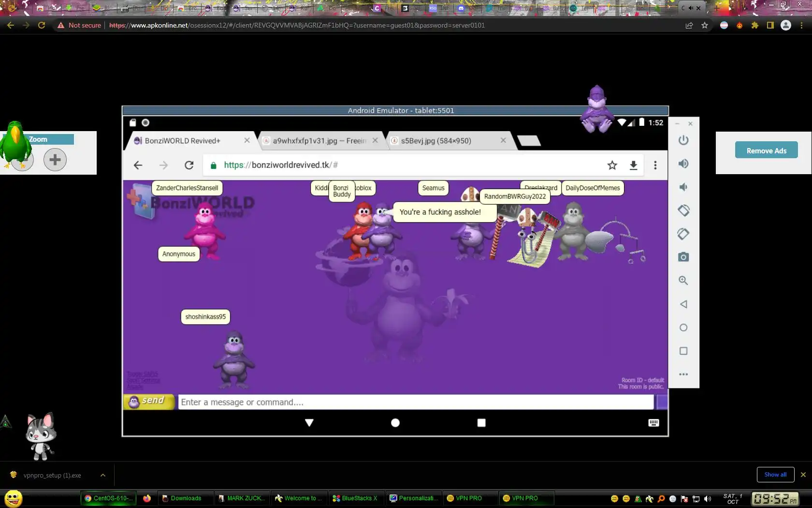
Task: Go back in the Android browser
Action: click(138, 165)
